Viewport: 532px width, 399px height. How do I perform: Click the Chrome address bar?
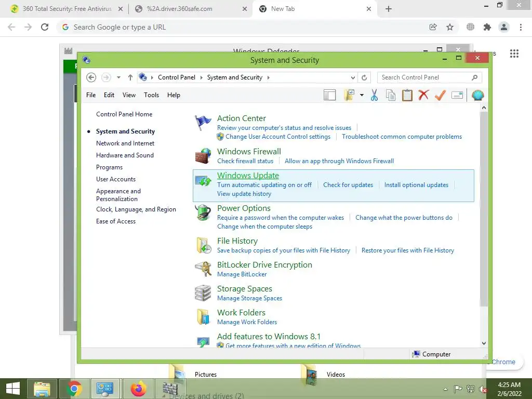tap(243, 27)
